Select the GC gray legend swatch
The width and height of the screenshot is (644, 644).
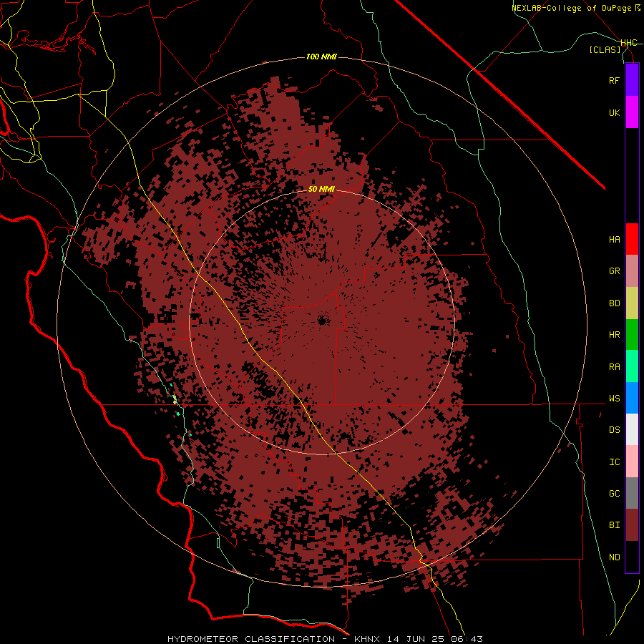[x=632, y=493]
